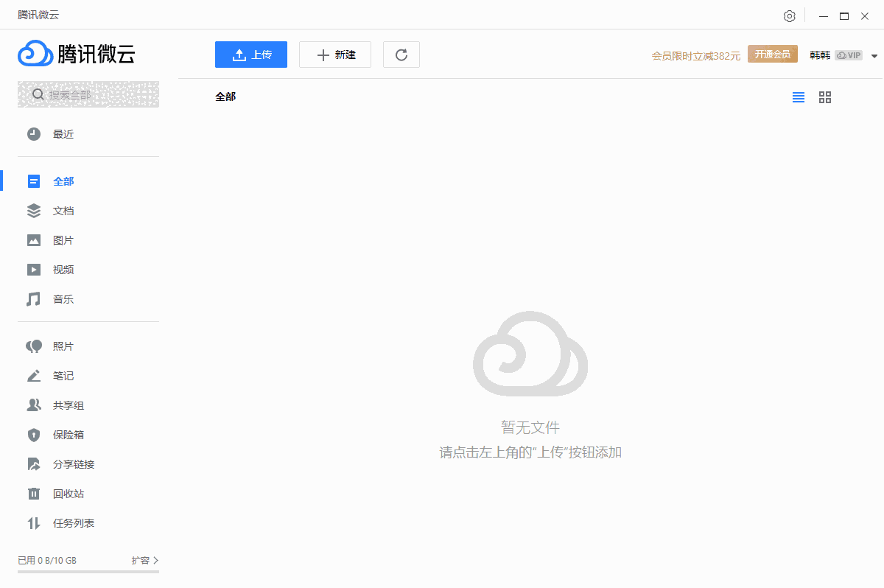The height and width of the screenshot is (588, 884).
Task: Open 开通会员 membership signup
Action: click(x=772, y=53)
